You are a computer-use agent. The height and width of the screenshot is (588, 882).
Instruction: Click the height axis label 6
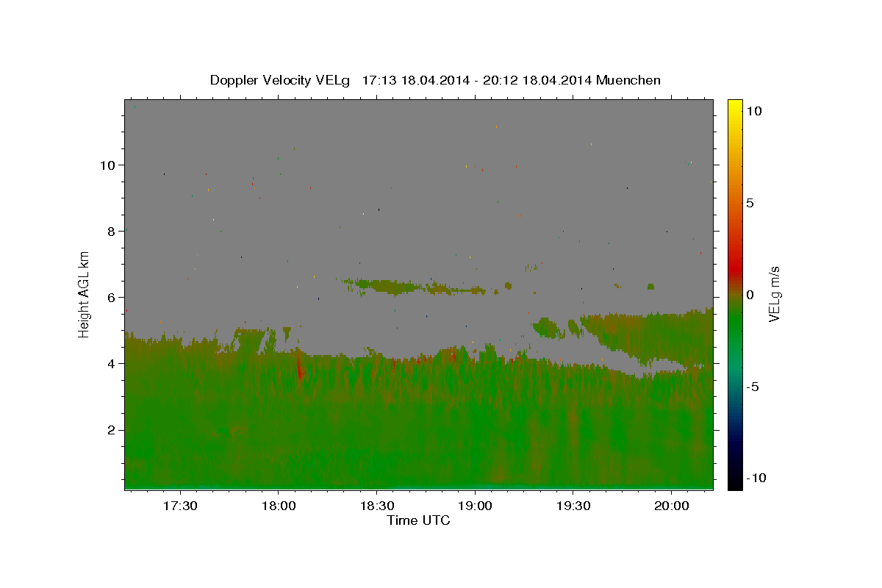tap(112, 297)
